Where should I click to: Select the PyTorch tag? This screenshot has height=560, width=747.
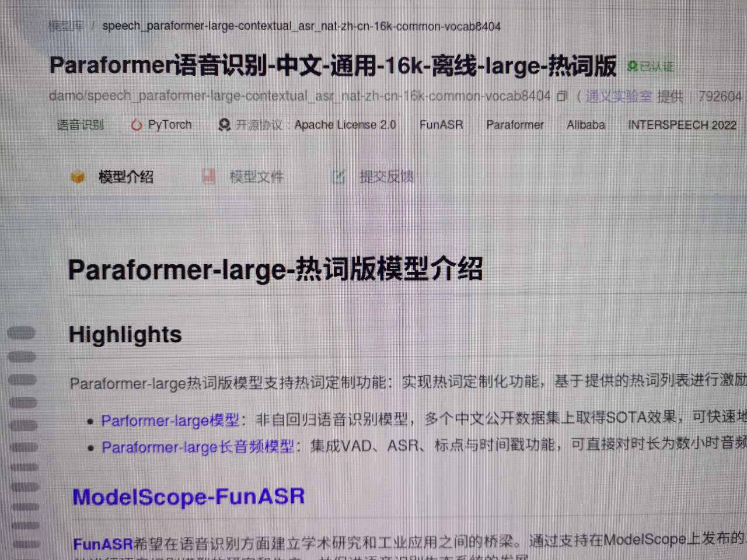[169, 125]
